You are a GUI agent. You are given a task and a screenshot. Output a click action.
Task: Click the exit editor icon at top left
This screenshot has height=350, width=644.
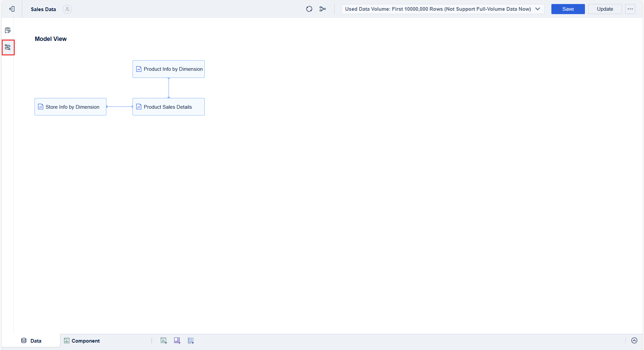12,9
